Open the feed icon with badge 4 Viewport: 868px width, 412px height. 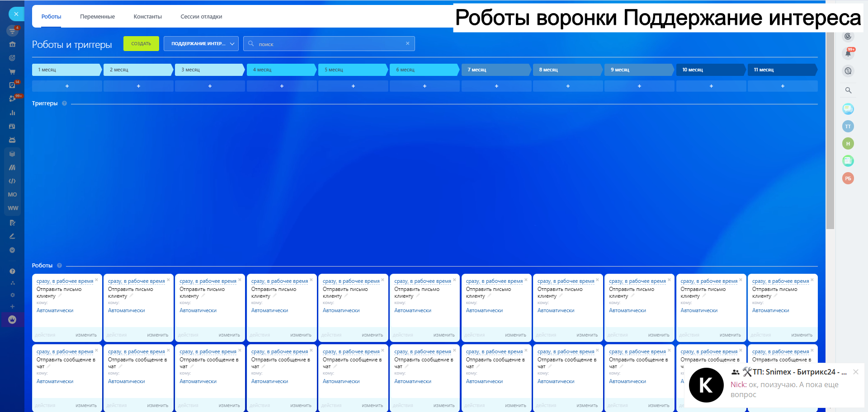pyautogui.click(x=12, y=31)
